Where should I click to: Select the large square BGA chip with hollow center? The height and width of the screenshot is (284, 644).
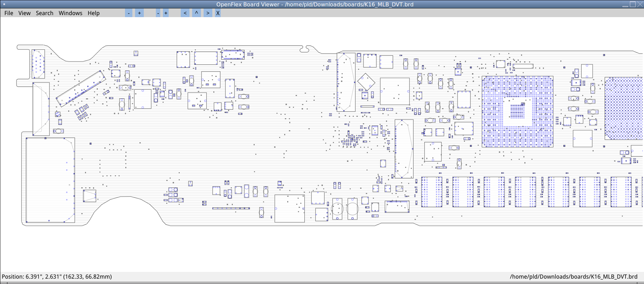point(518,111)
